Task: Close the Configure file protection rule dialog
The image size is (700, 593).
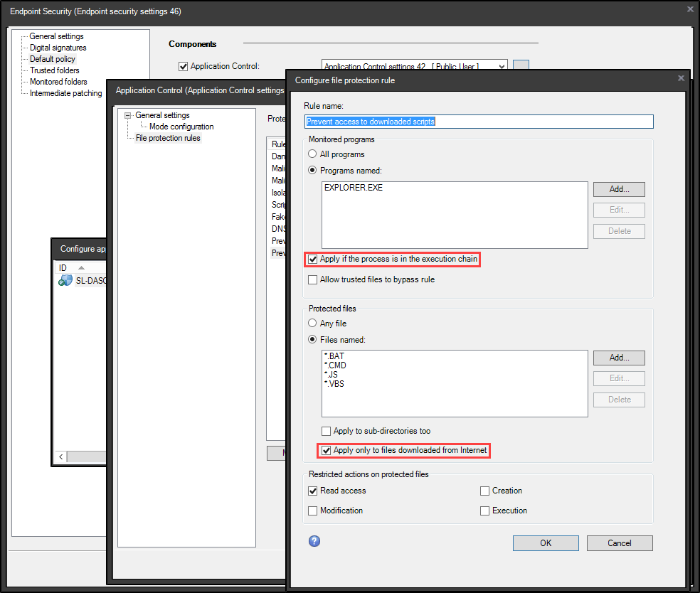Action: pos(681,79)
